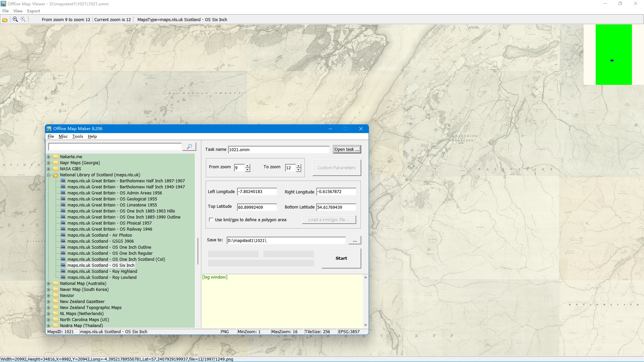Click the Start button
The image size is (644, 362).
tap(341, 258)
